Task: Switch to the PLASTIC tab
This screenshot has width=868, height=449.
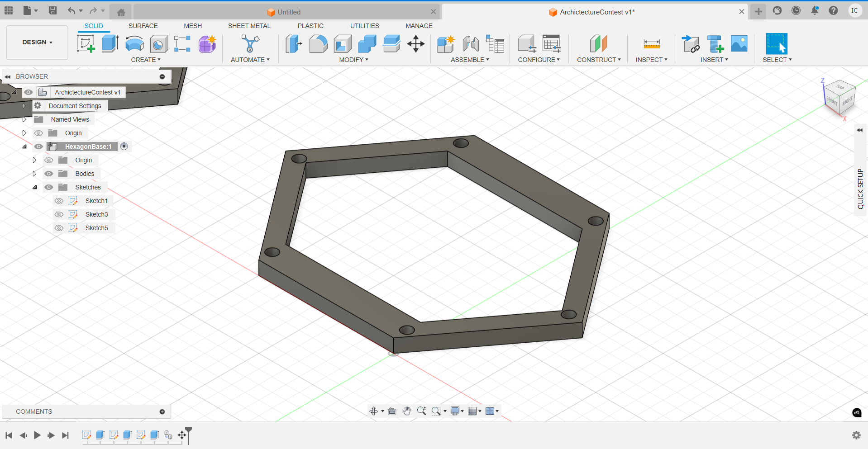Action: (310, 26)
